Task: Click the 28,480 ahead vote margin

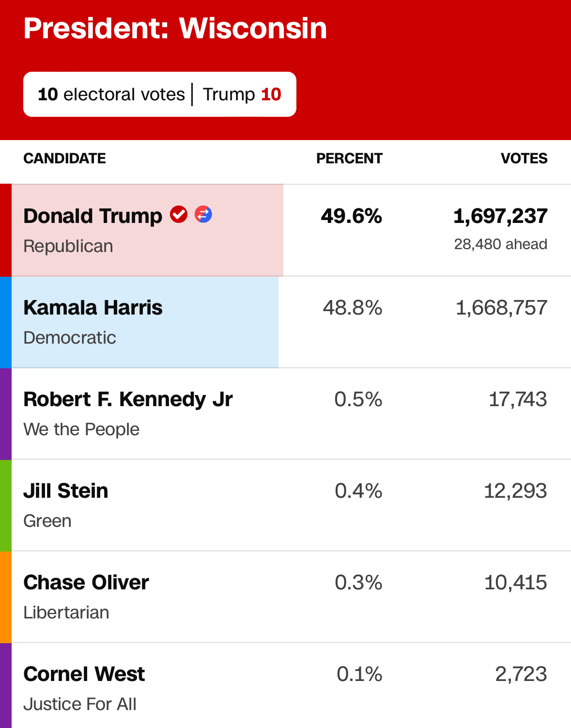Action: (501, 244)
